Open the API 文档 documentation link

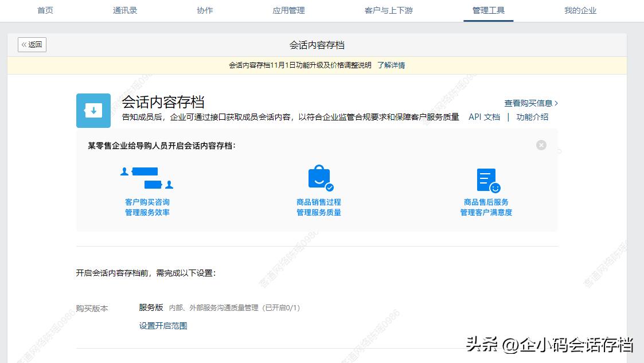pyautogui.click(x=483, y=116)
